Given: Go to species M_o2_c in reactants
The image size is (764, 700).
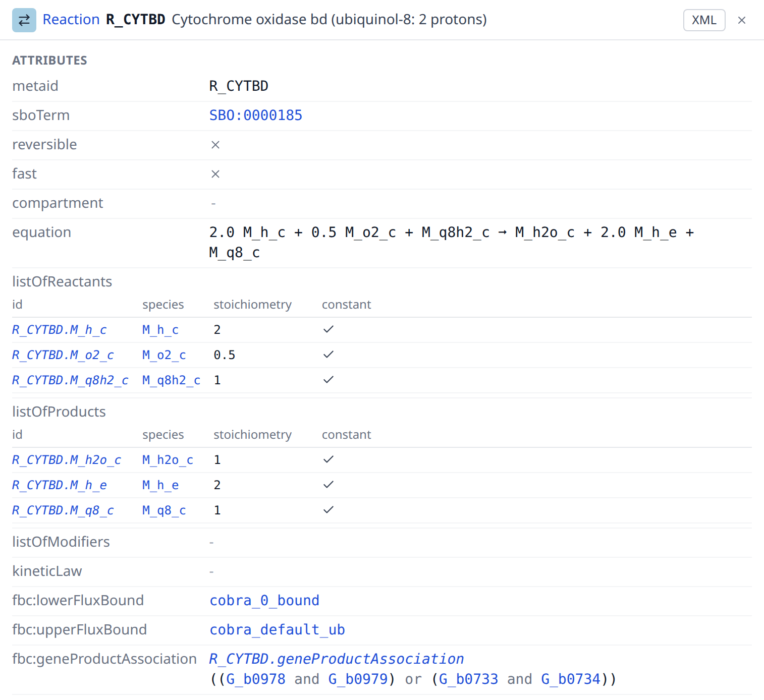Looking at the screenshot, I should 164,355.
